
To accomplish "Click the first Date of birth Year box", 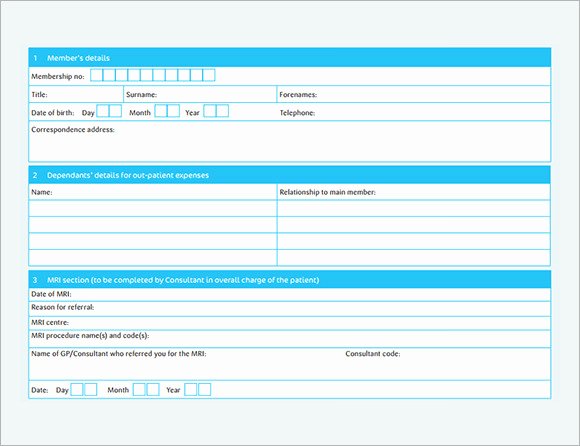I will pos(210,111).
